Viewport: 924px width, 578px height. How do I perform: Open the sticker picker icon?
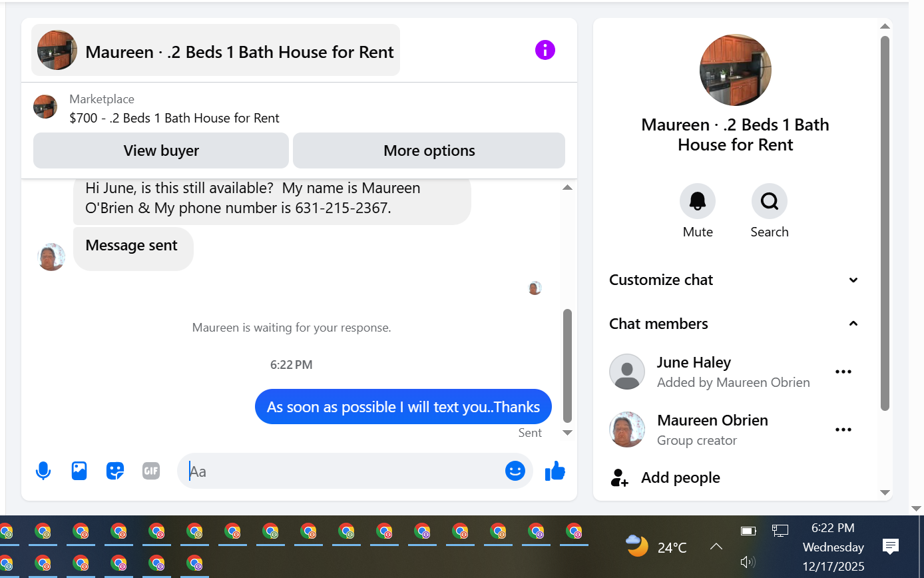(x=115, y=471)
